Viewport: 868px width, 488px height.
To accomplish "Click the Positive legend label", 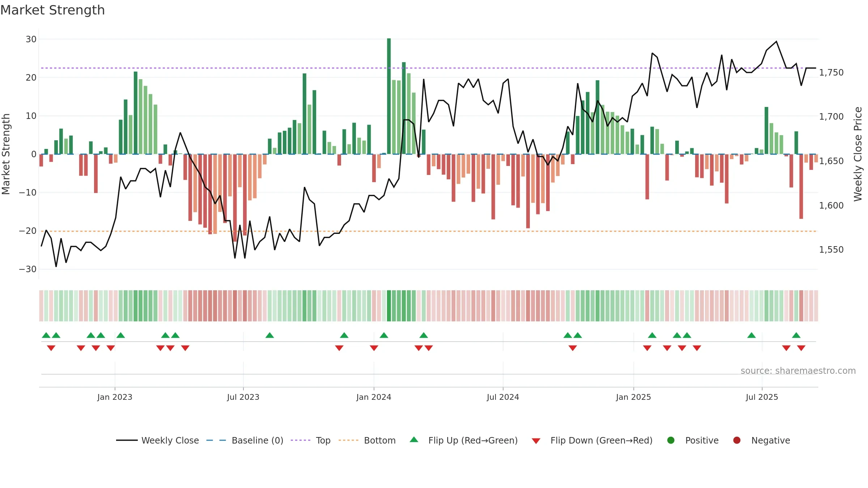I will pyautogui.click(x=702, y=440).
